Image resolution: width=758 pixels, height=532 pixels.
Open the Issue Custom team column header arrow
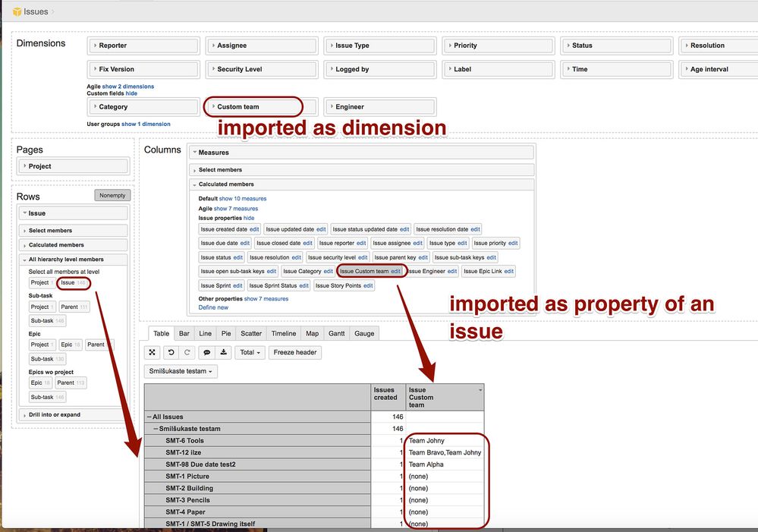tap(480, 390)
